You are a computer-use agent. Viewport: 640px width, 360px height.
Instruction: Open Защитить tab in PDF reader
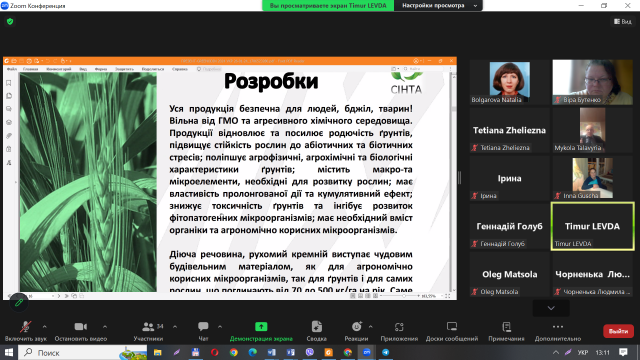[124, 69]
